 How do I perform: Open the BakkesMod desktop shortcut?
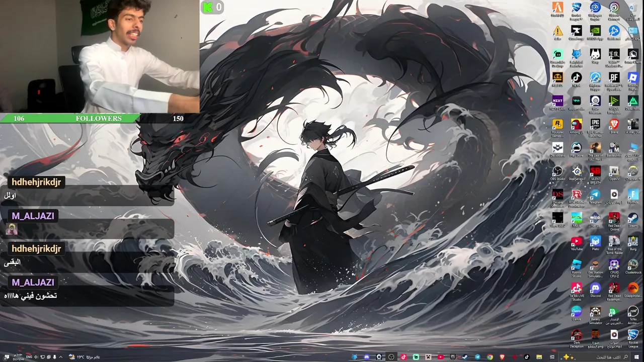coord(614,149)
